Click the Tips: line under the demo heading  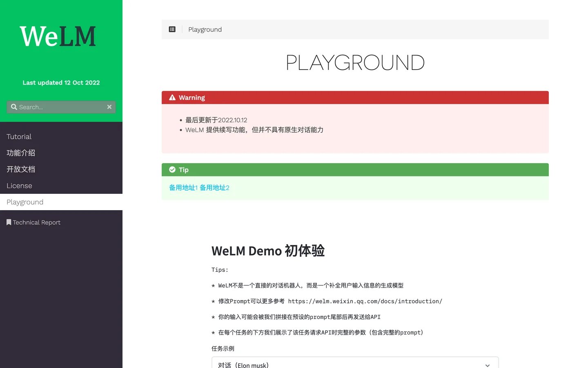(220, 270)
